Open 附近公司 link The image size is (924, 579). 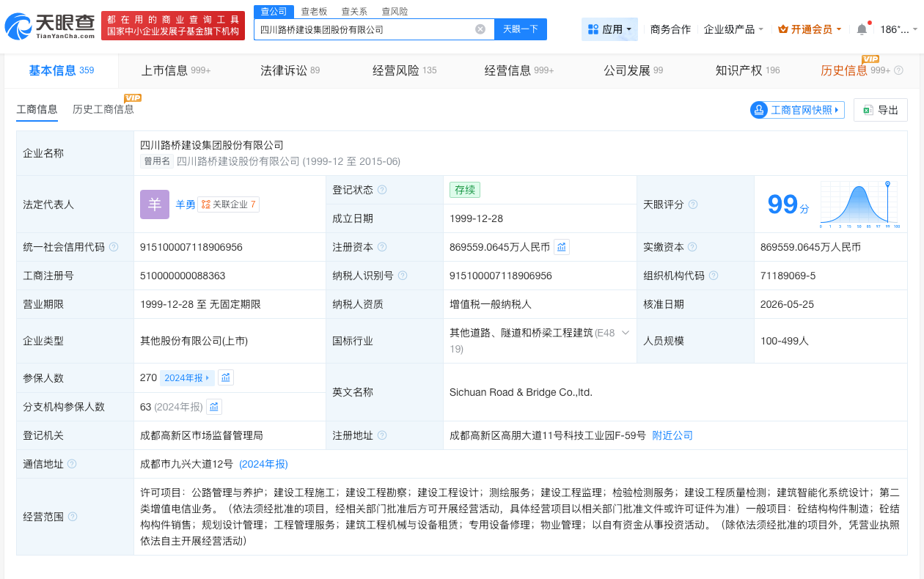click(672, 435)
